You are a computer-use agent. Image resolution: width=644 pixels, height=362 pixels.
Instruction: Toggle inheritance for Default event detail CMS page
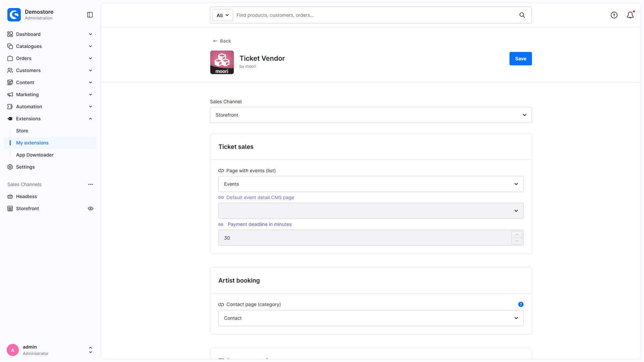[x=221, y=197]
